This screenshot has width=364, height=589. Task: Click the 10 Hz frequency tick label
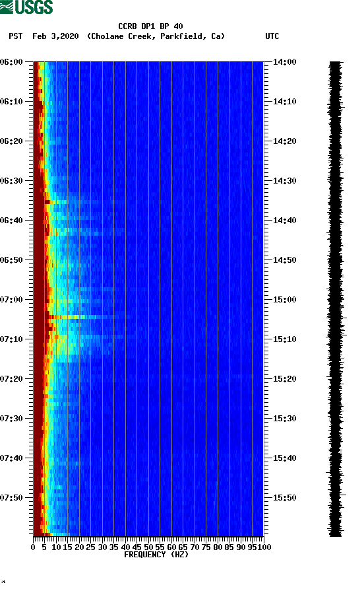tap(56, 547)
